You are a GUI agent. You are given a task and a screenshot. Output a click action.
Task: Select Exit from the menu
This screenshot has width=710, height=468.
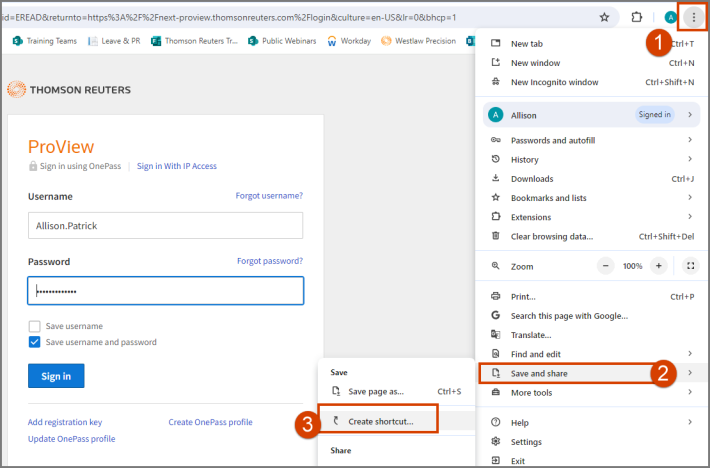[x=592, y=461]
